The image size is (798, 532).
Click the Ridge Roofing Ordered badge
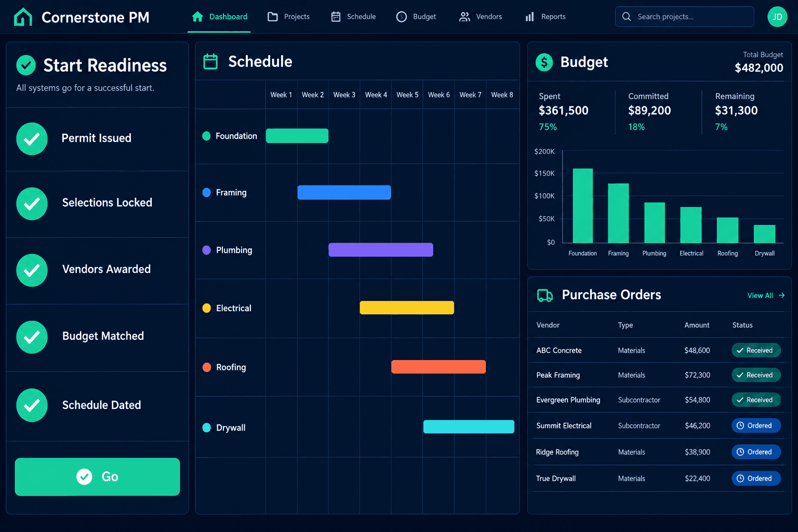coord(756,452)
